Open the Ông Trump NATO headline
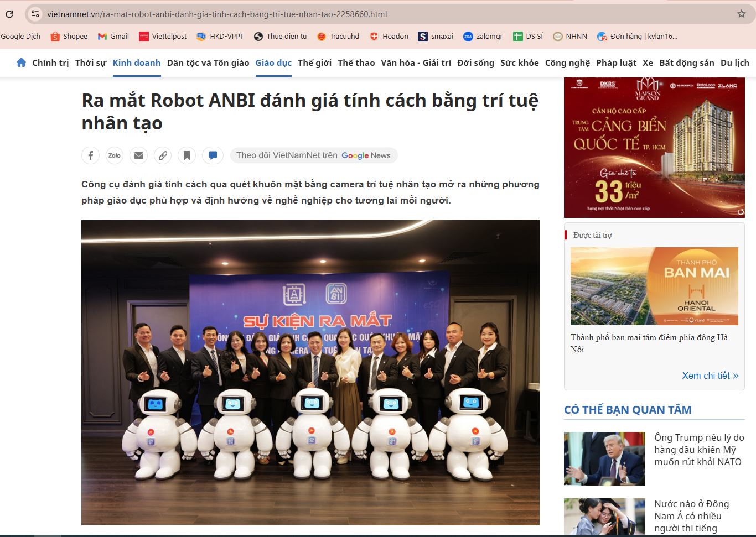 (x=700, y=450)
